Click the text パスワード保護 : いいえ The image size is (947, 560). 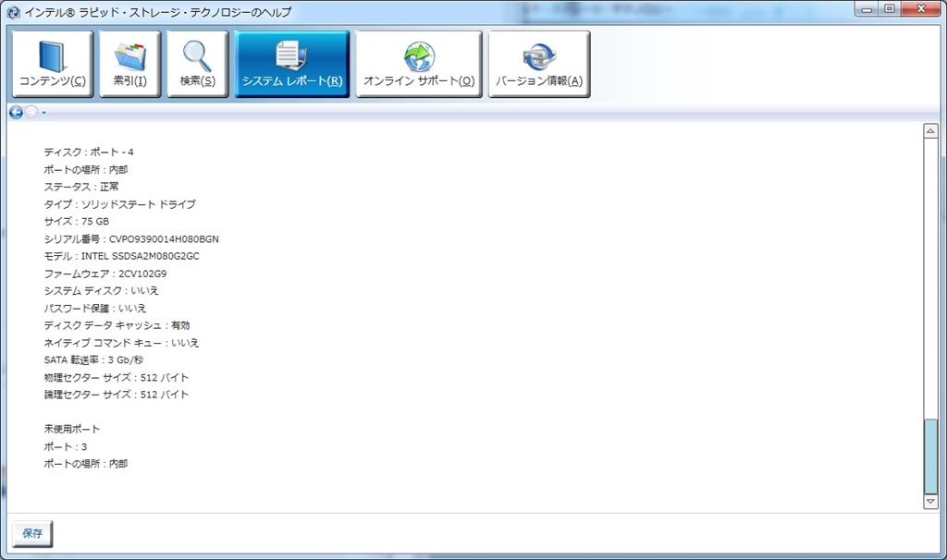click(95, 309)
